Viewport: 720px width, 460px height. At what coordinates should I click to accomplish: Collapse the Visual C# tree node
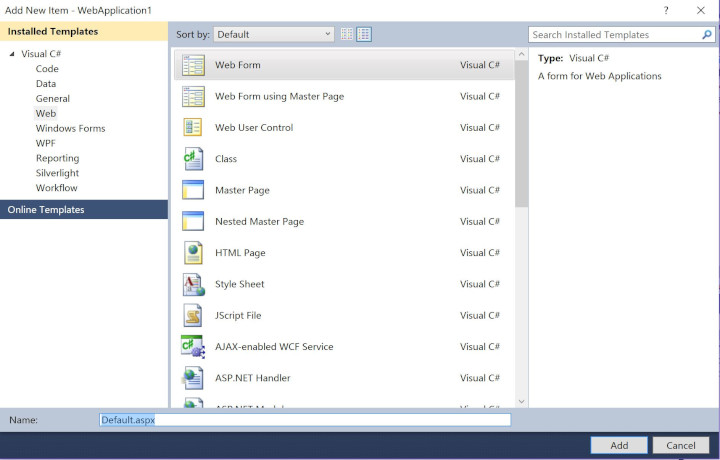tap(12, 54)
